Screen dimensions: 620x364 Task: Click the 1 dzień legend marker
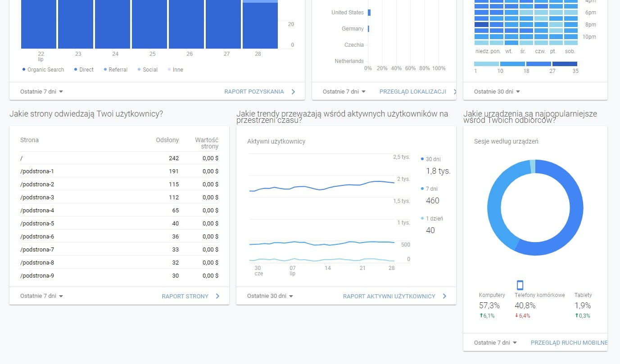pyautogui.click(x=422, y=219)
